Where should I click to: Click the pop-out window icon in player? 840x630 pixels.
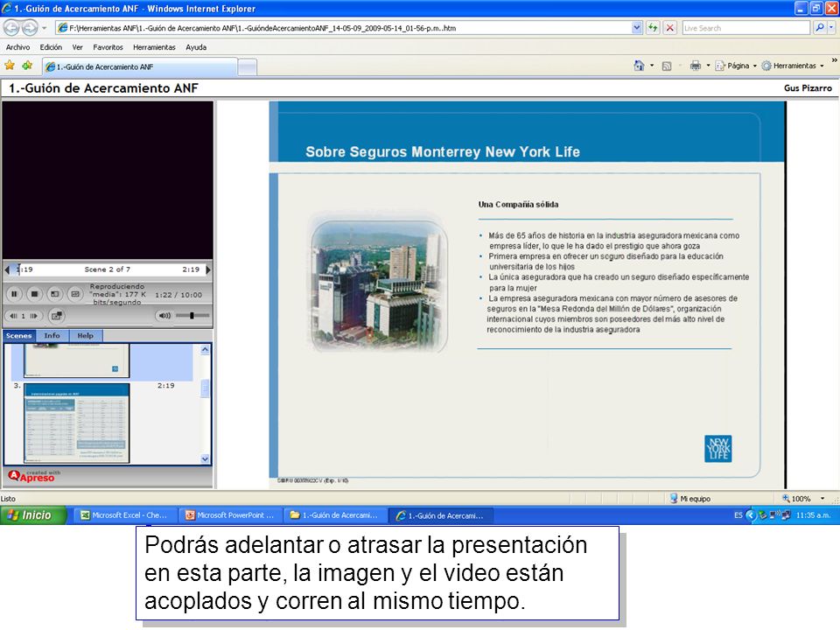tap(56, 316)
